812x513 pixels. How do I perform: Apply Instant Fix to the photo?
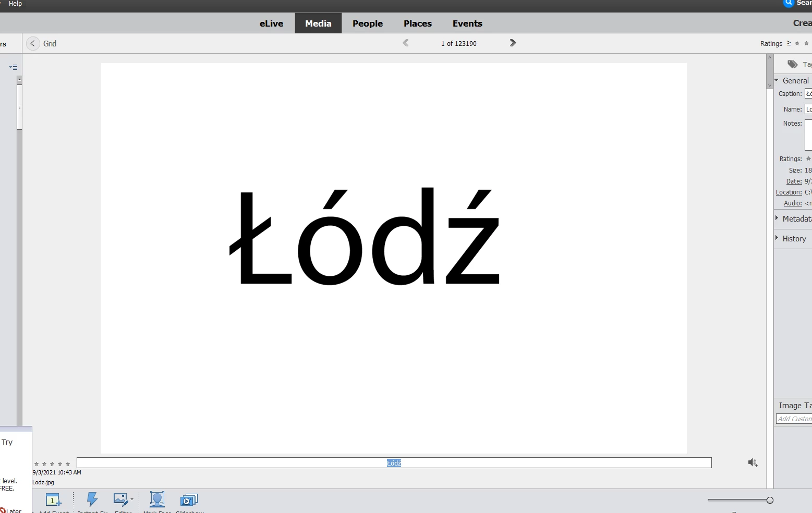pos(92,499)
